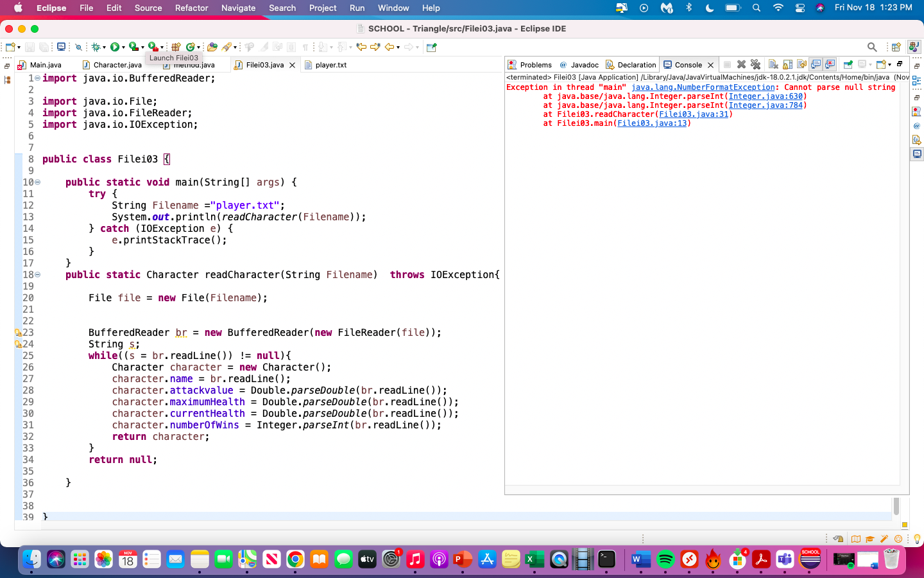Click the editor vertical scrollbar thumb

coord(896,505)
